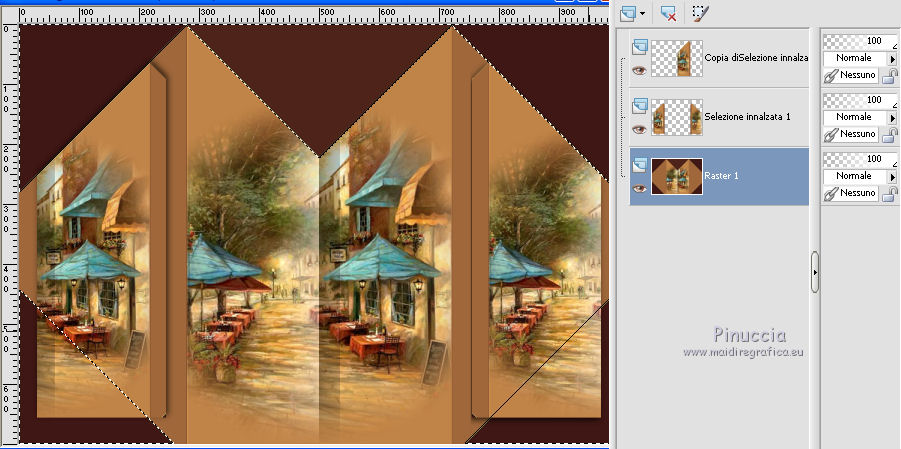The image size is (901, 449).
Task: Click link set Nessuno button for Raster 1
Action: pyautogui.click(x=850, y=193)
